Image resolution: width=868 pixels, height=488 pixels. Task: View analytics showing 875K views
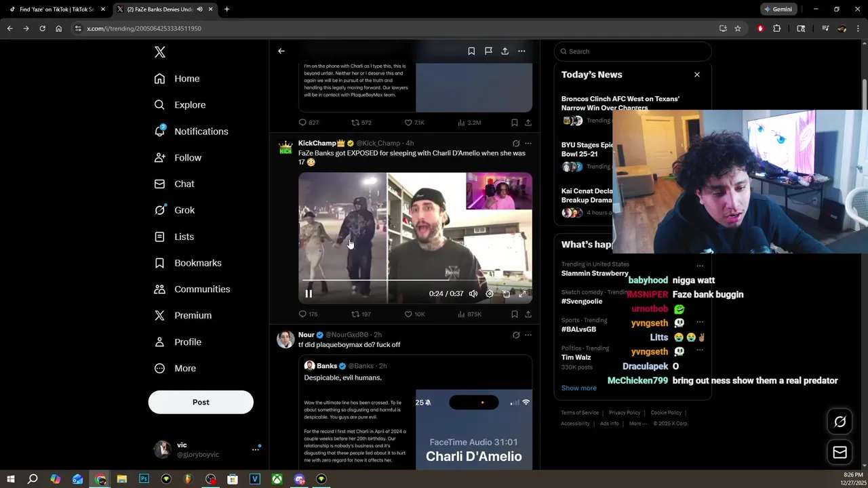(469, 314)
